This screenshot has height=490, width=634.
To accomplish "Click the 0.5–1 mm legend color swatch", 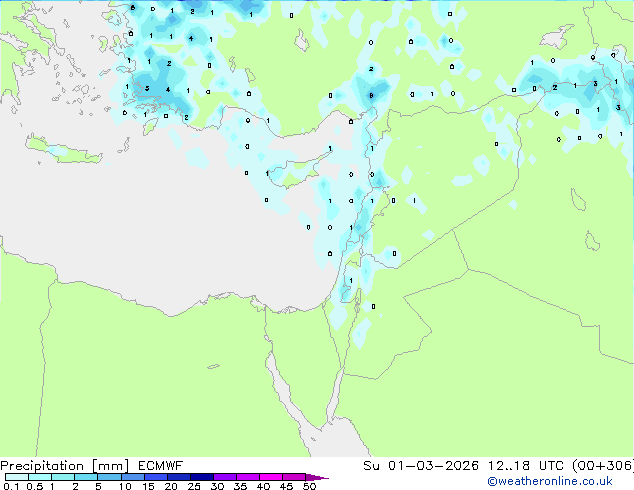I will [40, 477].
